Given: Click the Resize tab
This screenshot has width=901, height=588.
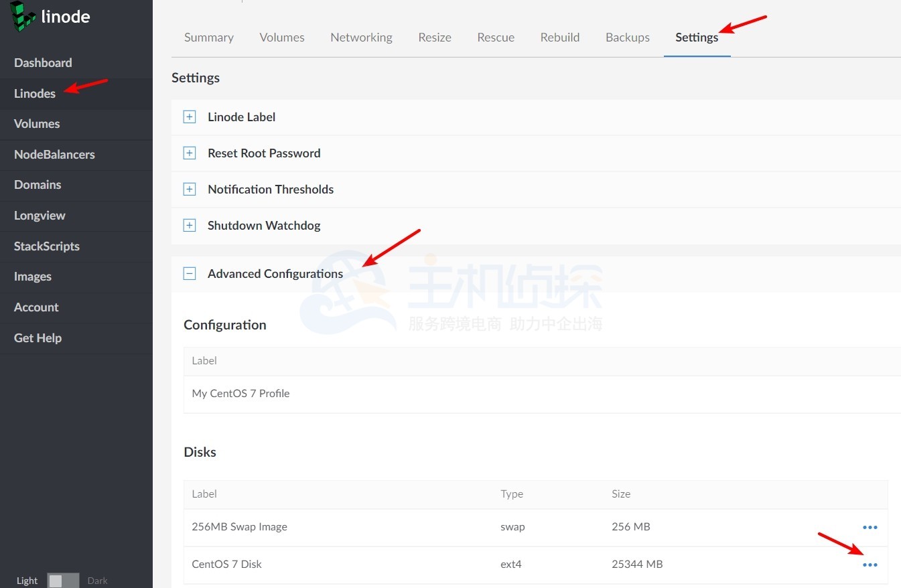Looking at the screenshot, I should (x=435, y=38).
